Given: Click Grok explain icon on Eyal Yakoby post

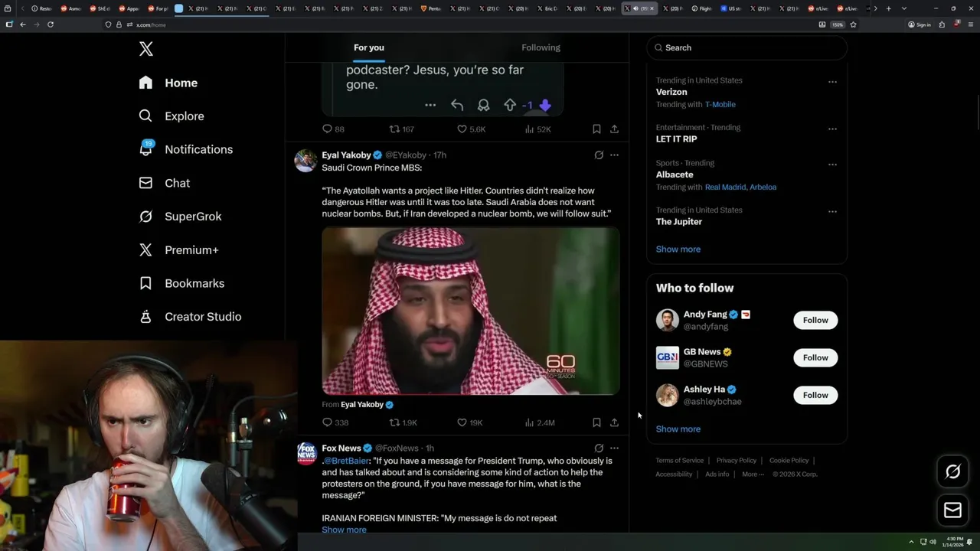Looking at the screenshot, I should (x=599, y=155).
